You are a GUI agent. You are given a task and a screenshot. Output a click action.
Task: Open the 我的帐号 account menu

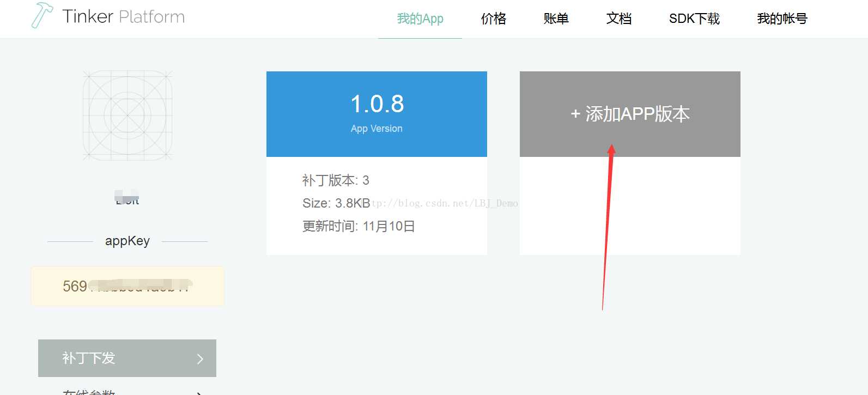[782, 19]
